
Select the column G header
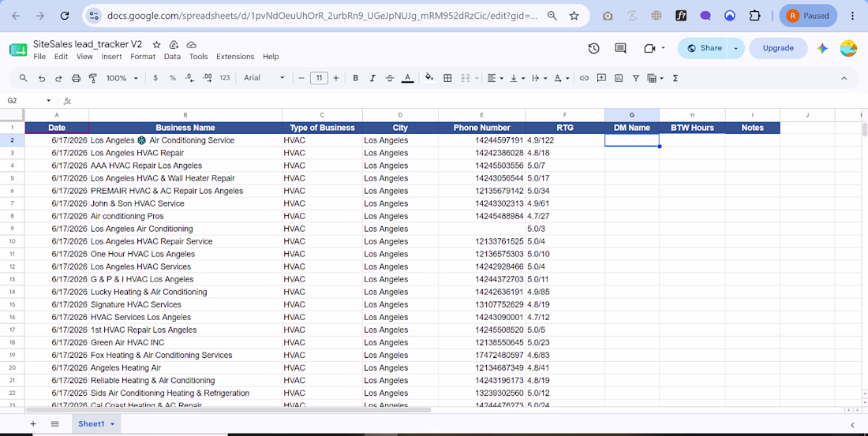[x=631, y=114]
